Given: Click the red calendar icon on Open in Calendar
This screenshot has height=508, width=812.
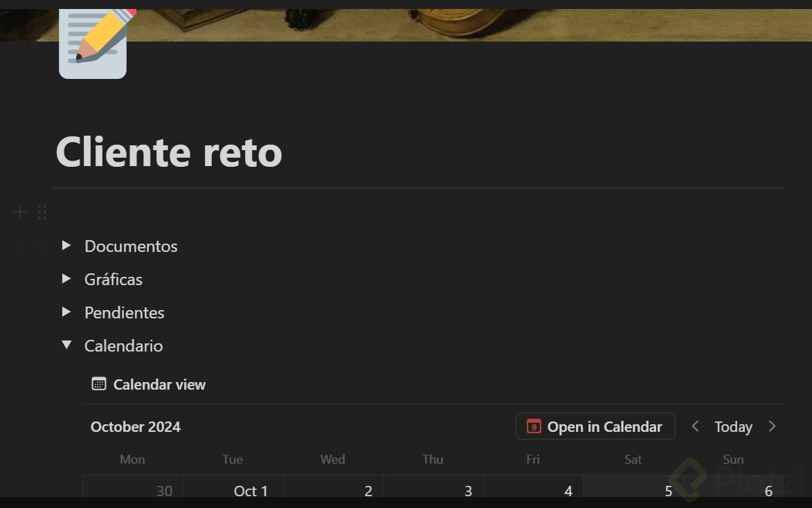Looking at the screenshot, I should pyautogui.click(x=533, y=426).
